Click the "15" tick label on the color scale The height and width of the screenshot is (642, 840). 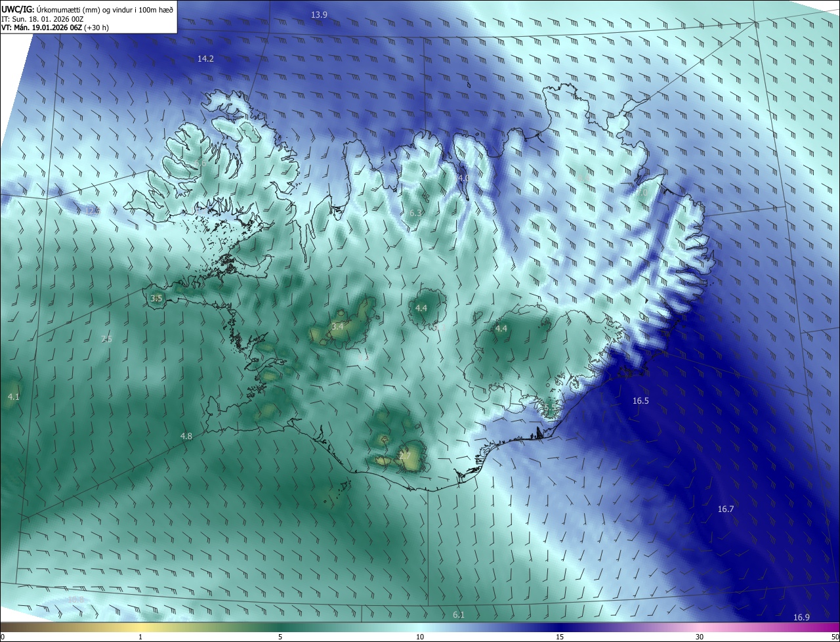pyautogui.click(x=560, y=637)
